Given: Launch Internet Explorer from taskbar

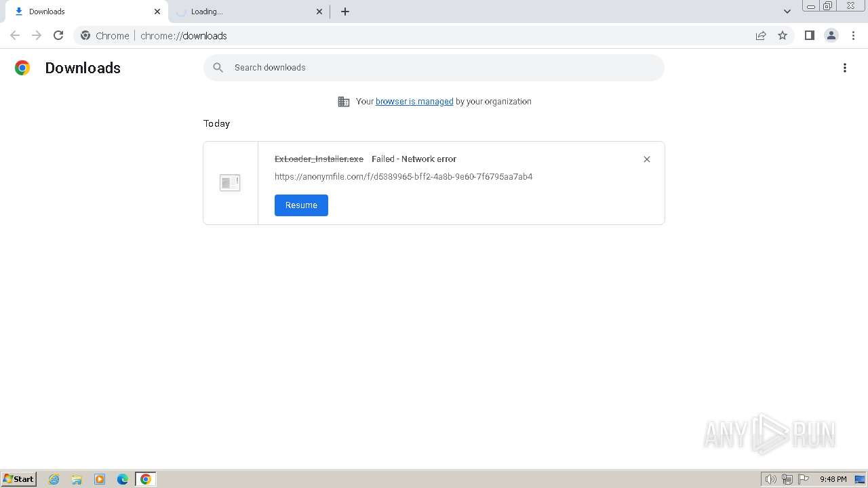Looking at the screenshot, I should [x=54, y=479].
